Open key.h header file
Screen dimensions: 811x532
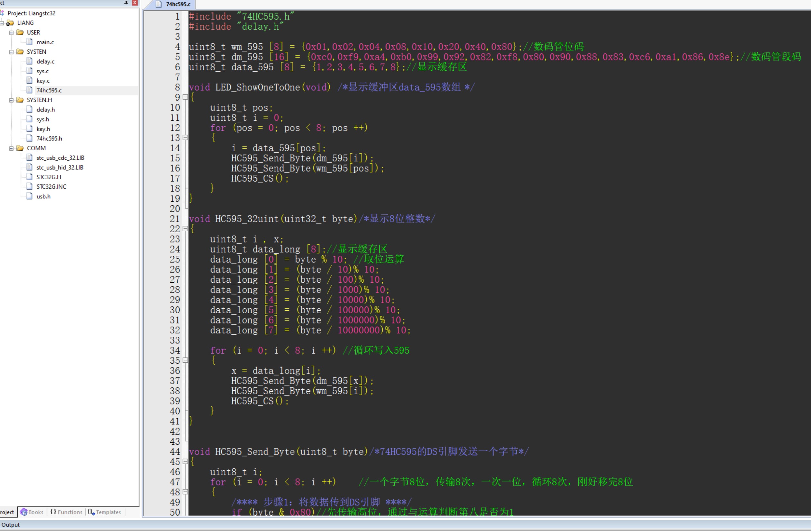[43, 129]
